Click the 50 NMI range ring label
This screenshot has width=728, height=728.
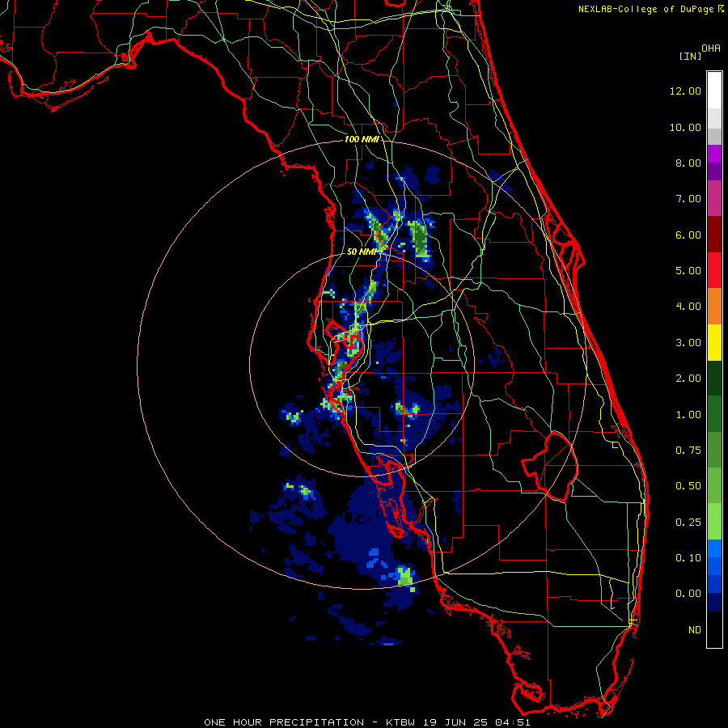pyautogui.click(x=362, y=252)
